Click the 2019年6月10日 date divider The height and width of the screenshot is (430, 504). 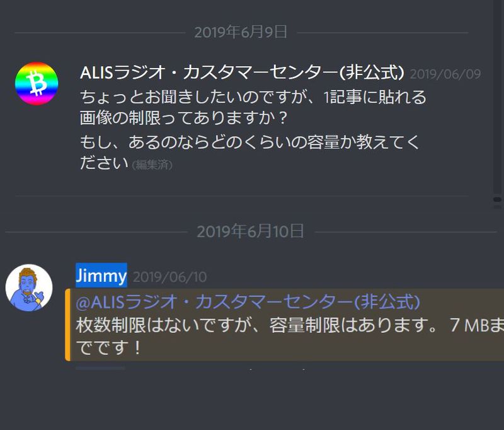pos(250,231)
